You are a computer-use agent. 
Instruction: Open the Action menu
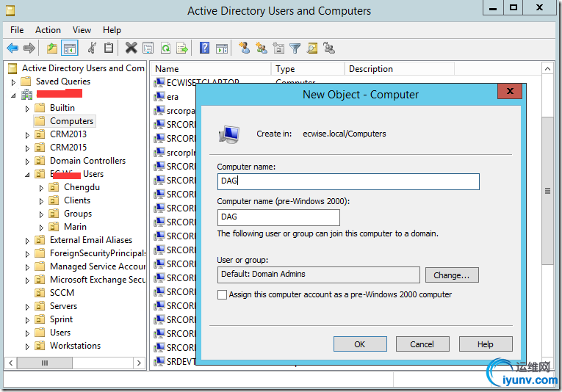(x=48, y=30)
